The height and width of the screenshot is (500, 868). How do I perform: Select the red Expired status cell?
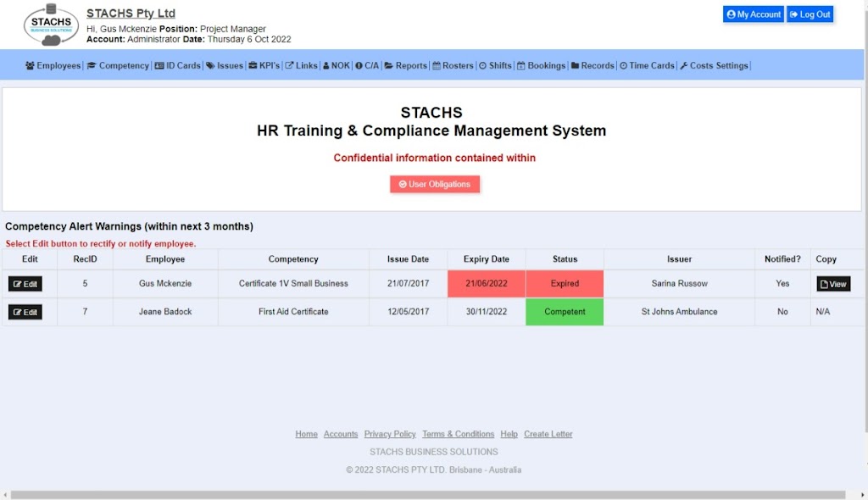565,284
